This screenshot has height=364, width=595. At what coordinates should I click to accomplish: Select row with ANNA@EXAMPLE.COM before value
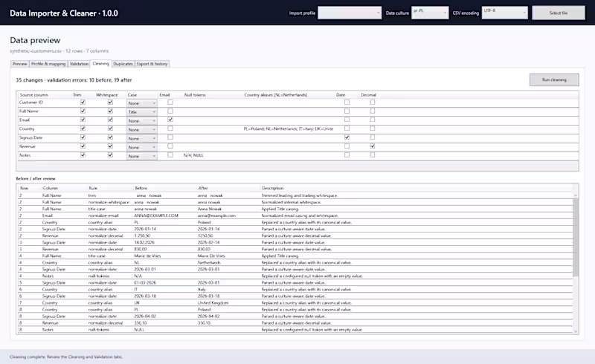[295, 215]
